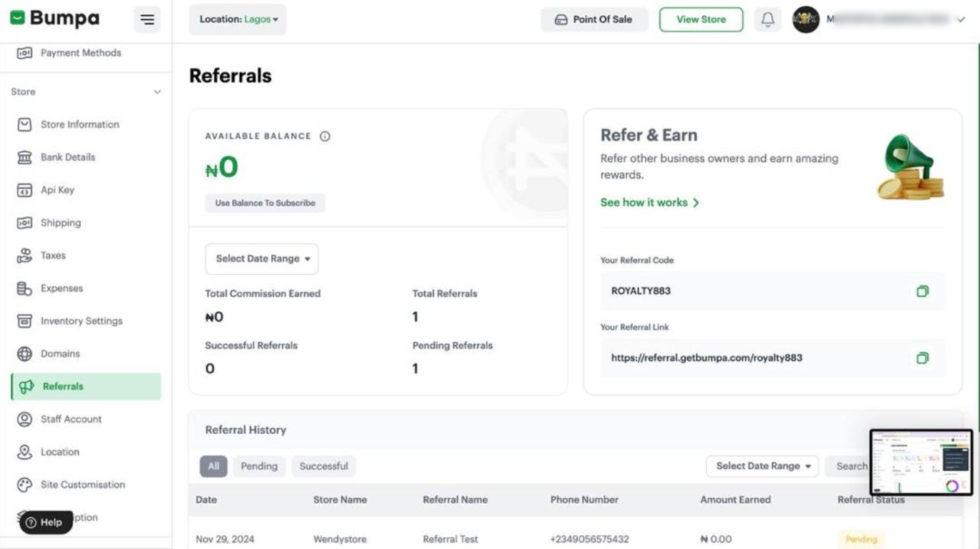Collapse the Store section chevron
This screenshot has width=980, height=549.
click(158, 92)
